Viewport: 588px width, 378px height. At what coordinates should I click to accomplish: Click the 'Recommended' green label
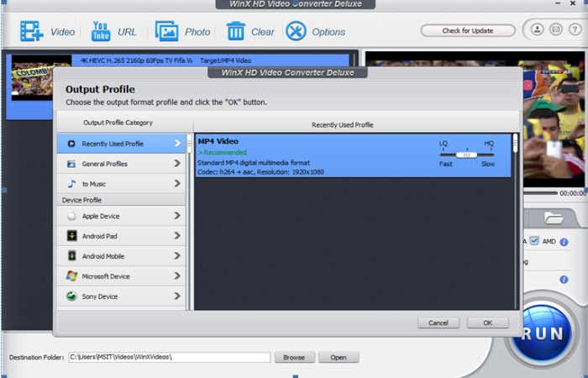tap(223, 152)
